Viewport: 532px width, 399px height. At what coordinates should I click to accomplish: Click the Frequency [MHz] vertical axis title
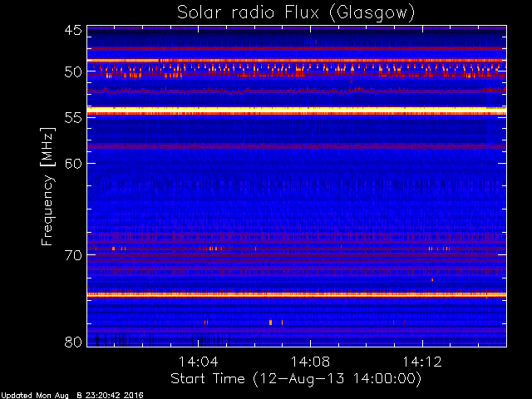47,186
